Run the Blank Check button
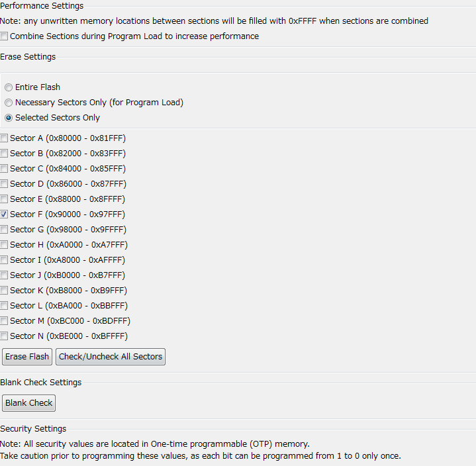The height and width of the screenshot is (466, 476). [x=28, y=403]
